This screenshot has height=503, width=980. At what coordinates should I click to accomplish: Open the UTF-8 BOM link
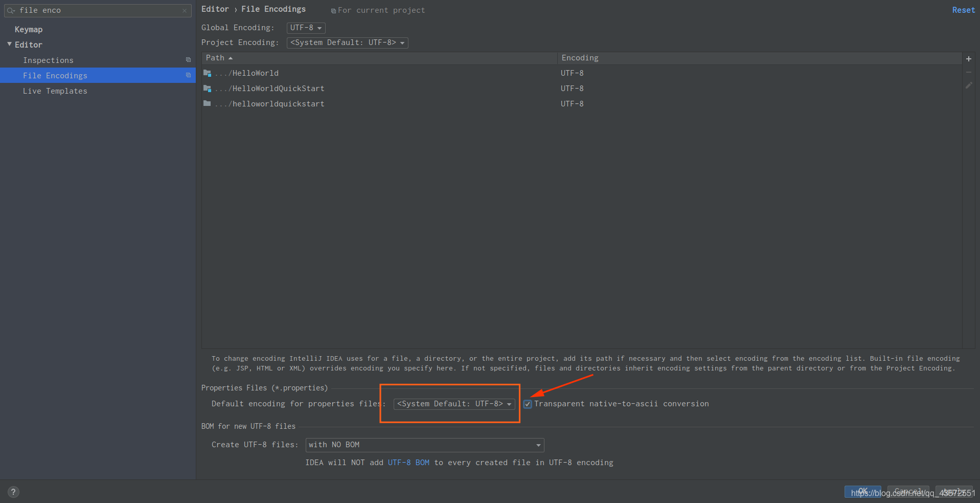pos(408,463)
